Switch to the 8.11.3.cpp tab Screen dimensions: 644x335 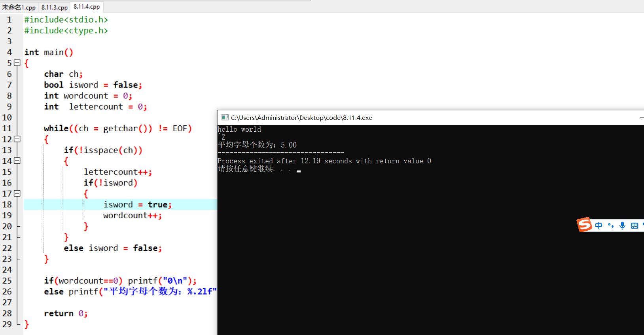click(x=54, y=7)
